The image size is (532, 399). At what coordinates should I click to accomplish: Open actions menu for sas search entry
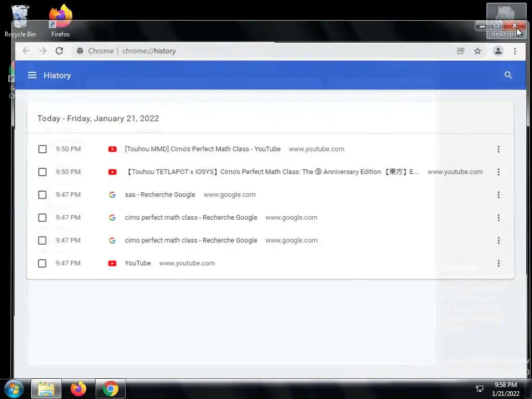tap(498, 195)
